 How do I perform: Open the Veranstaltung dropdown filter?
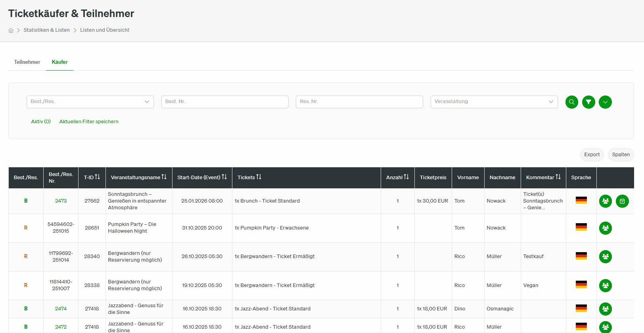[x=494, y=102]
